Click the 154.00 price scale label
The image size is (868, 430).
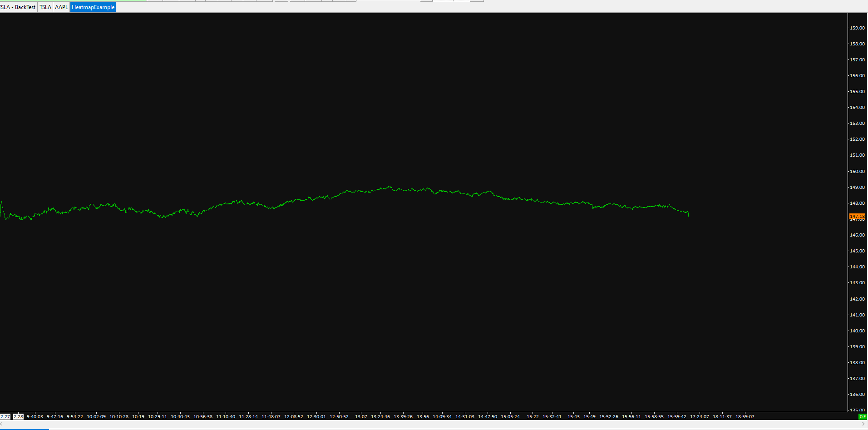click(857, 108)
